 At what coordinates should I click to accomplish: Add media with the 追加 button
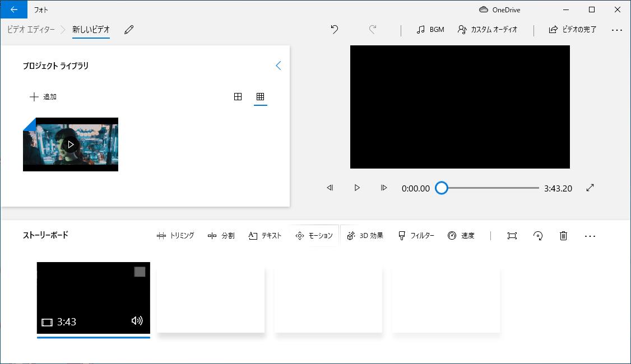click(43, 96)
